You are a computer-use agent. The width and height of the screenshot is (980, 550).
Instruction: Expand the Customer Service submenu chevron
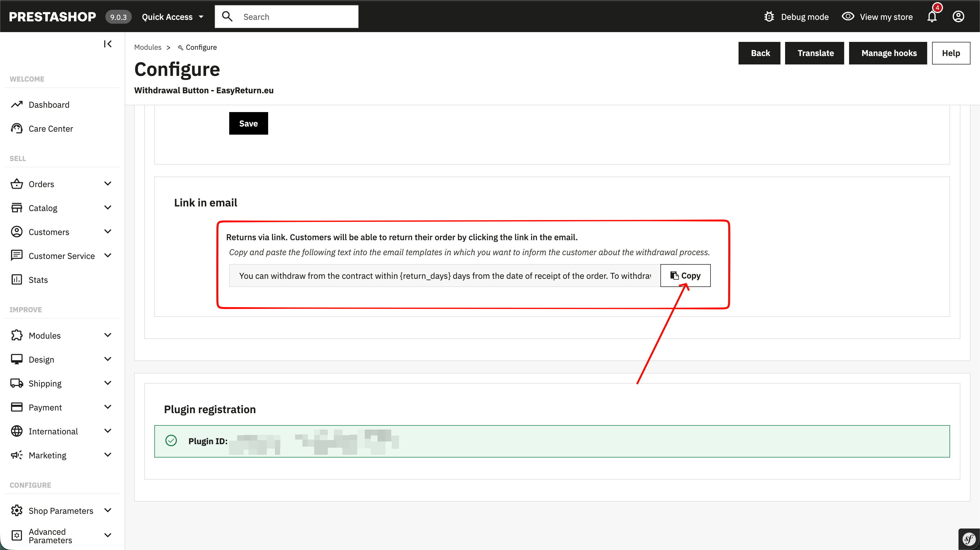tap(108, 255)
